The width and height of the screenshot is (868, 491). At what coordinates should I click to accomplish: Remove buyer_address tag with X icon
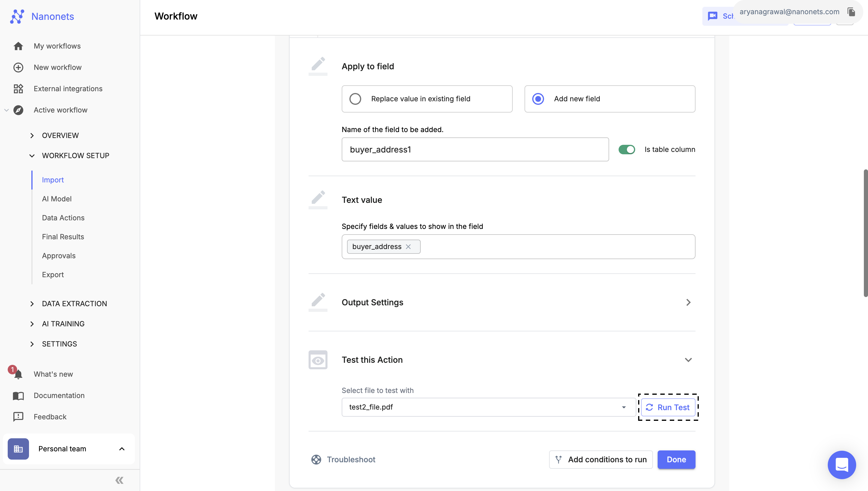408,247
